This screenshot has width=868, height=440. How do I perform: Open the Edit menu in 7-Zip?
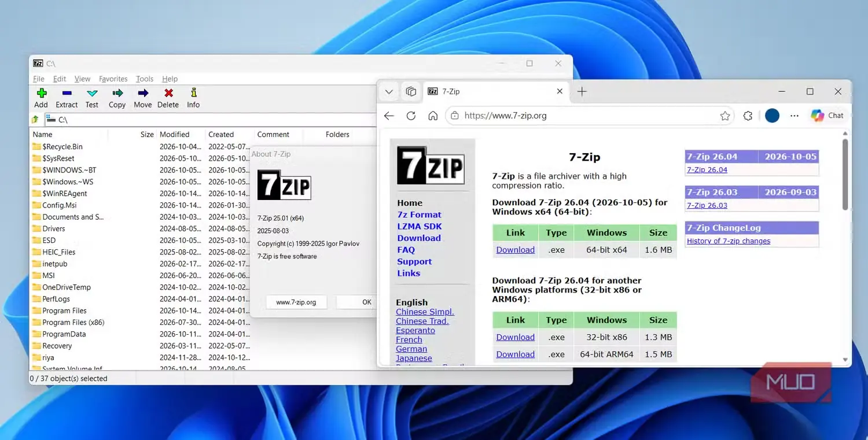(x=60, y=79)
